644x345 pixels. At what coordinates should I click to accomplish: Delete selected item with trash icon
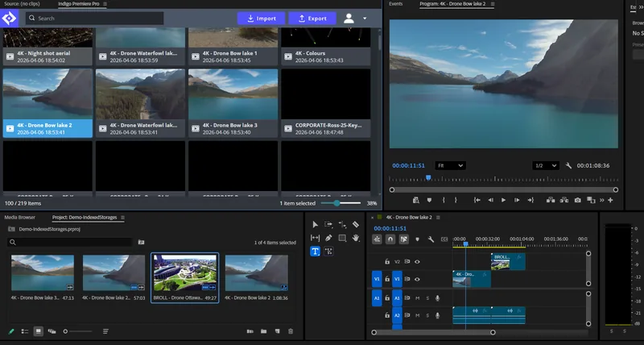click(291, 331)
